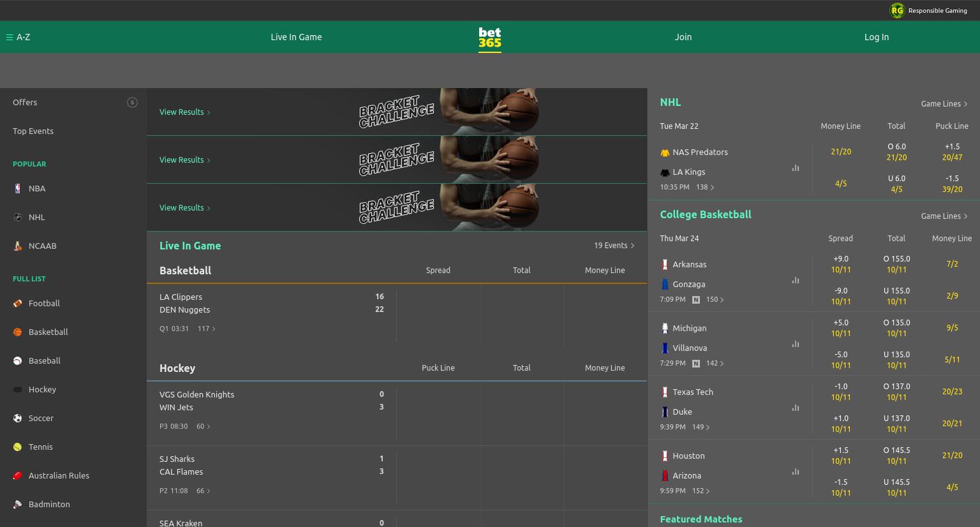Click the Australian Rules icon
The image size is (980, 527).
coord(18,476)
